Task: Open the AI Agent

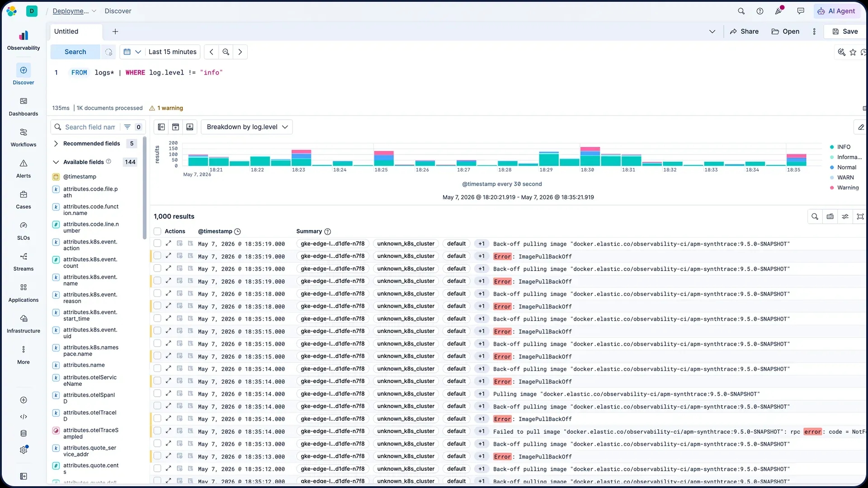Action: [837, 11]
